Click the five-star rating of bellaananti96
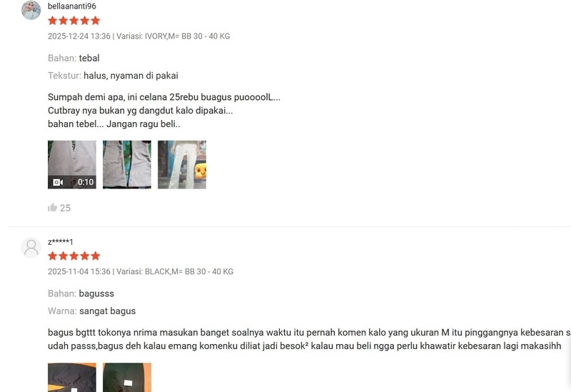The image size is (571, 392). (74, 21)
